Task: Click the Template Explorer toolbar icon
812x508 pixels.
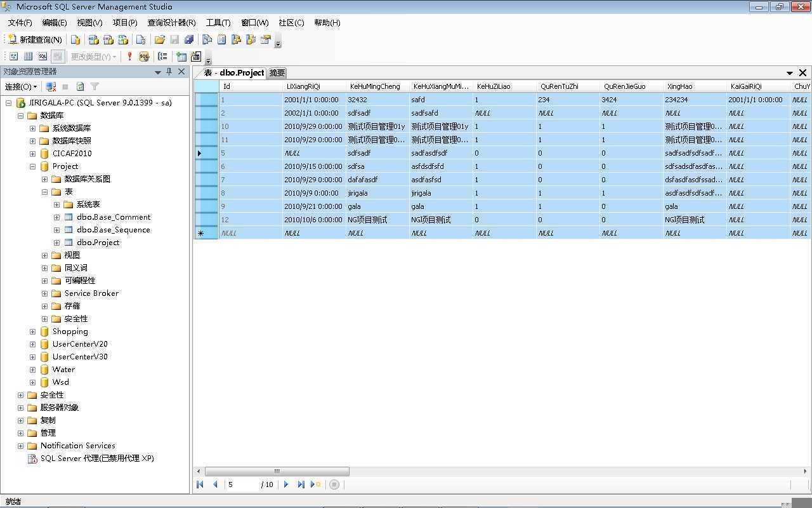Action: (251, 39)
